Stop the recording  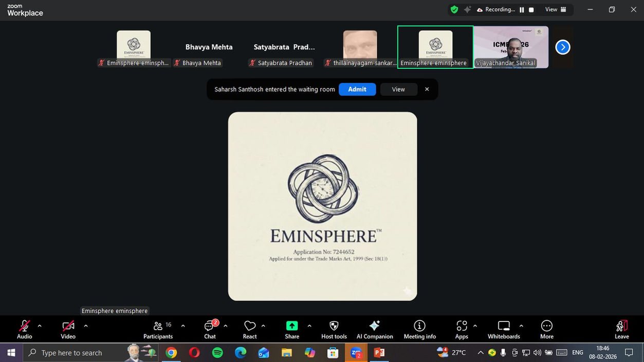coord(531,10)
